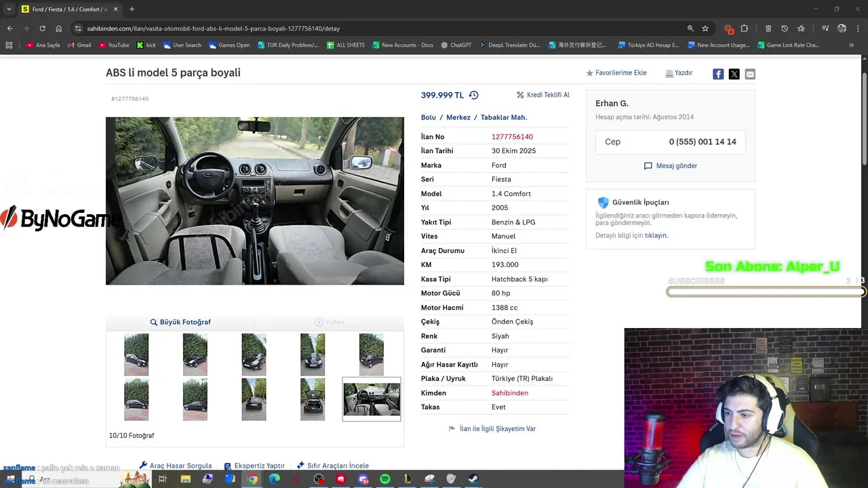
Task: Open Chrome apps grid in bookmarks bar
Action: [x=9, y=45]
